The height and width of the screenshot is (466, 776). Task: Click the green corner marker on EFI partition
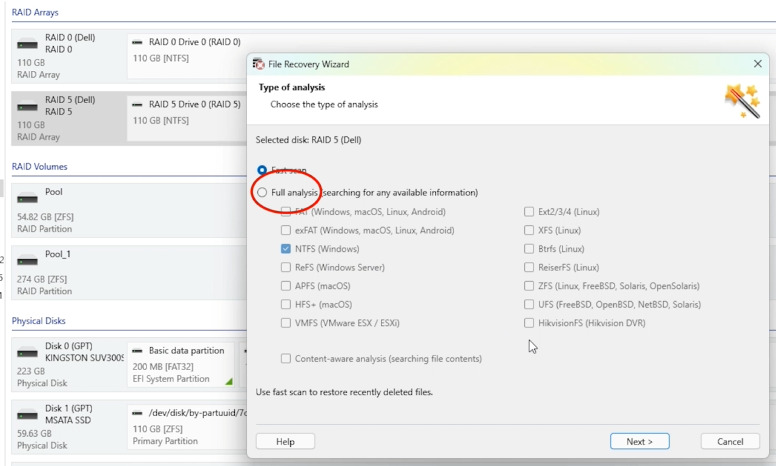tap(229, 381)
